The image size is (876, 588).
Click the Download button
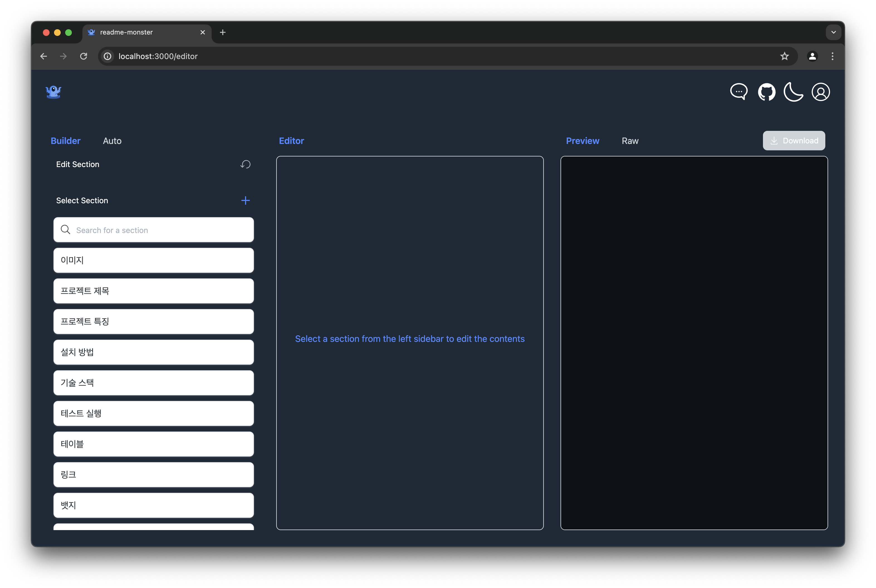794,141
